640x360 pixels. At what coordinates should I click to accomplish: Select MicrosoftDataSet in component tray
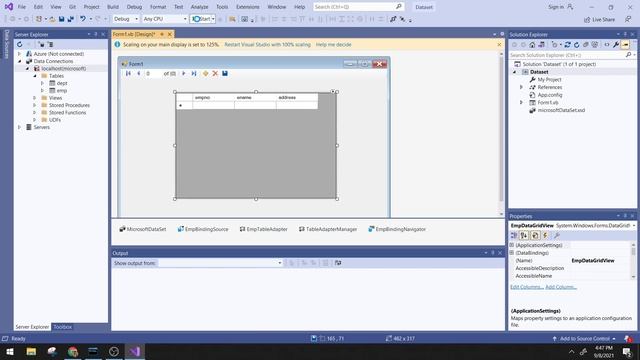pos(143,229)
